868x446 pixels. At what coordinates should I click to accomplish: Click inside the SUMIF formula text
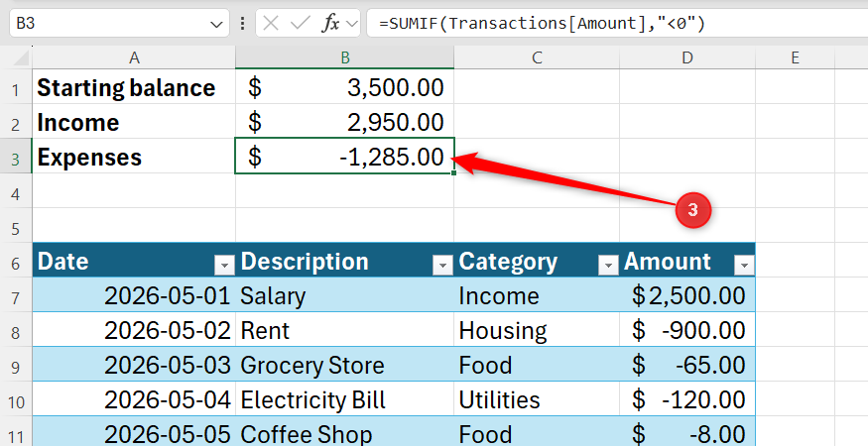pyautogui.click(x=542, y=23)
